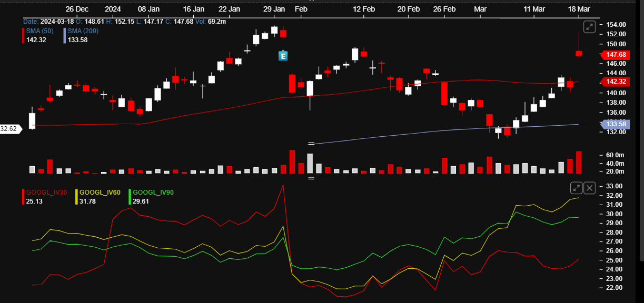Click the IV60 value 31.78
The image size is (644, 303).
pos(87,201)
